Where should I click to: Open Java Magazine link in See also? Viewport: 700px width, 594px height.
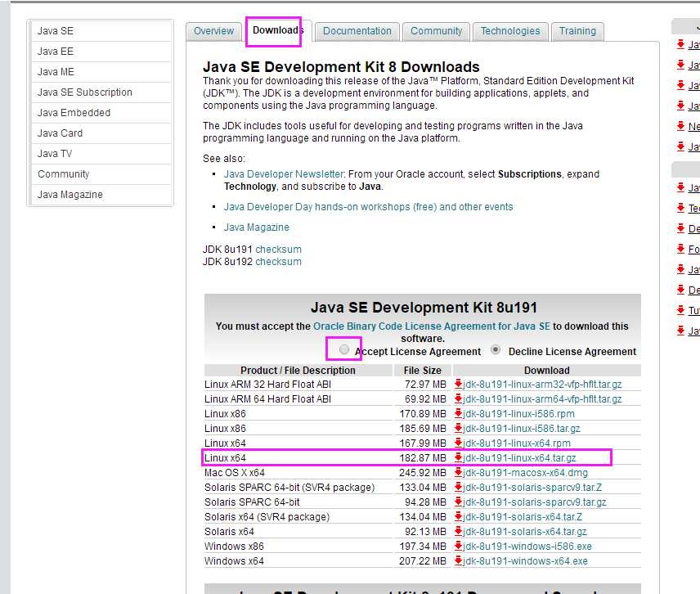pyautogui.click(x=256, y=227)
